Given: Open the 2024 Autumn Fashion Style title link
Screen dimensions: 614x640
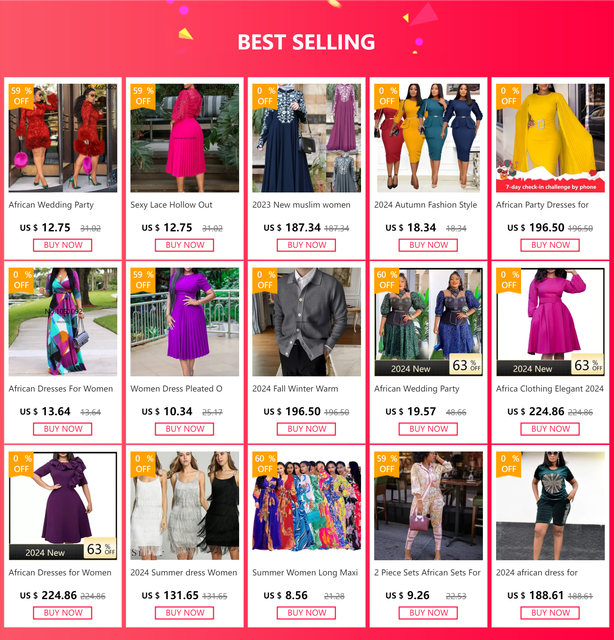Looking at the screenshot, I should (x=425, y=205).
